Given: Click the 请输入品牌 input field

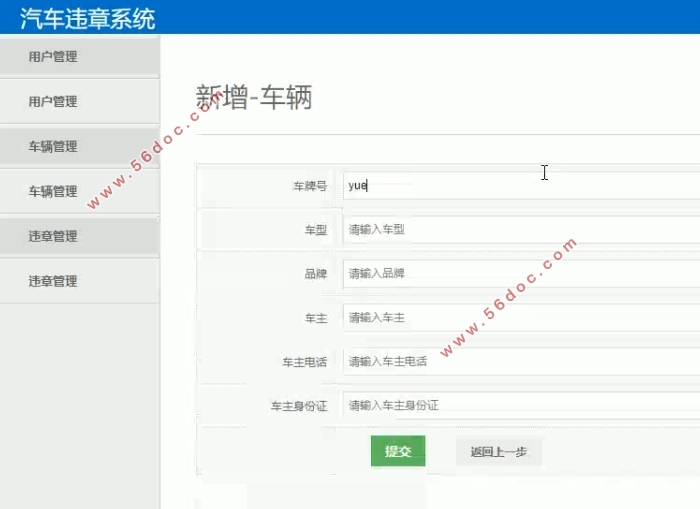Looking at the screenshot, I should (x=521, y=273).
